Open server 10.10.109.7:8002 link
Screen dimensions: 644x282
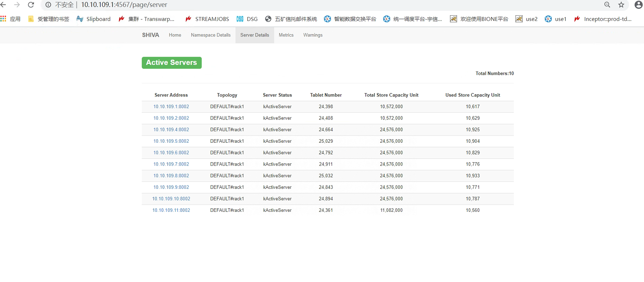tap(171, 164)
